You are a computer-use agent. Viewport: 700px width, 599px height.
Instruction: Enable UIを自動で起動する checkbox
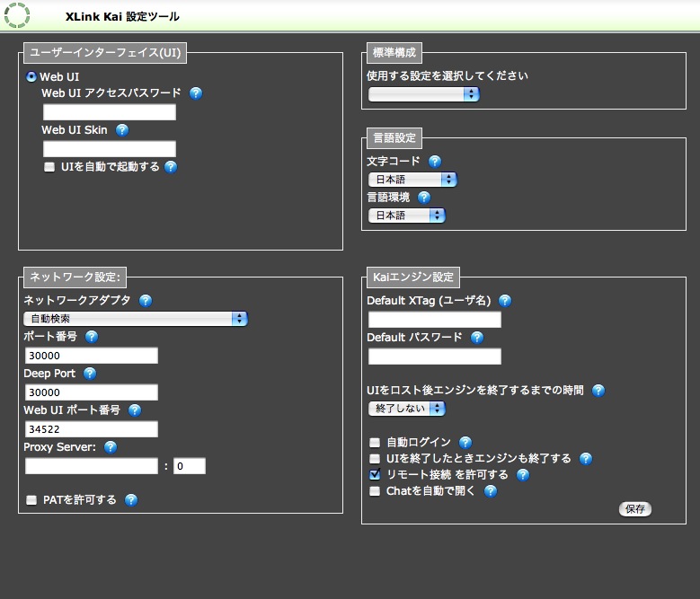click(49, 167)
